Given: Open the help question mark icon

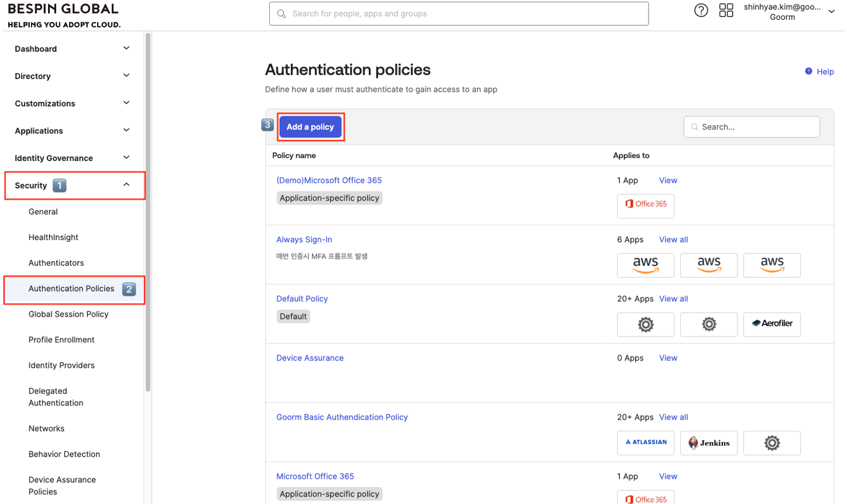Looking at the screenshot, I should [x=701, y=11].
